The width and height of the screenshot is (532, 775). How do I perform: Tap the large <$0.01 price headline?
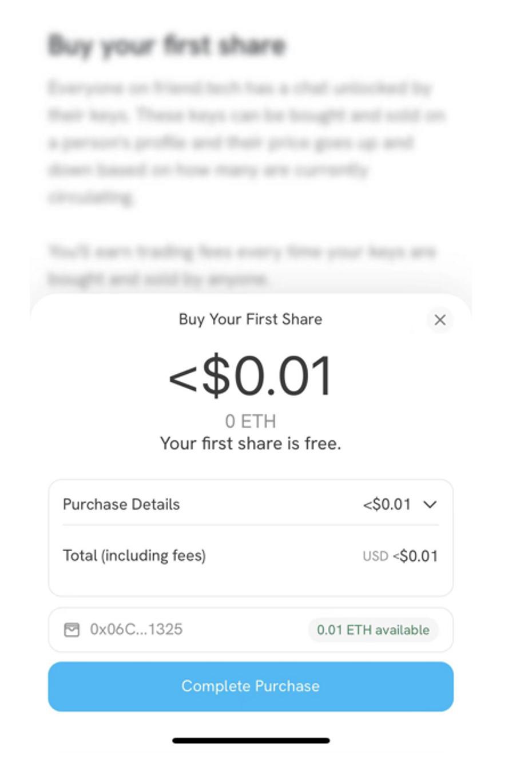(251, 376)
